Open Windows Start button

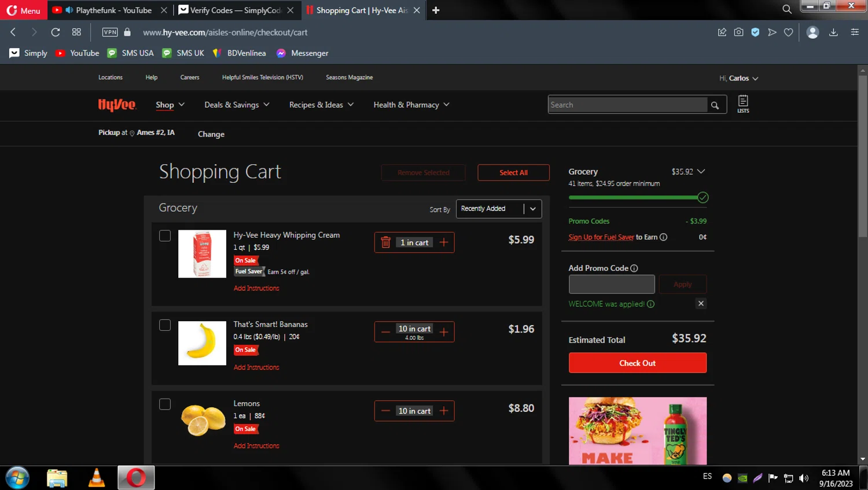(x=17, y=478)
